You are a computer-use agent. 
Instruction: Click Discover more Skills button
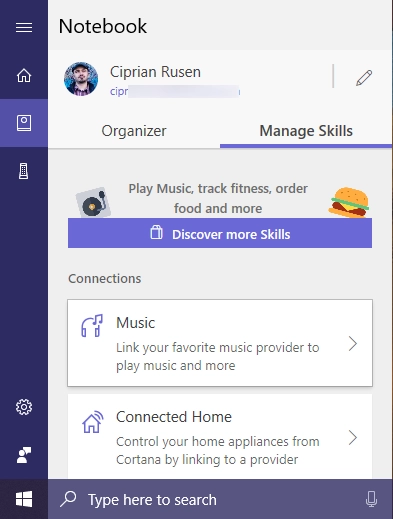click(x=220, y=233)
